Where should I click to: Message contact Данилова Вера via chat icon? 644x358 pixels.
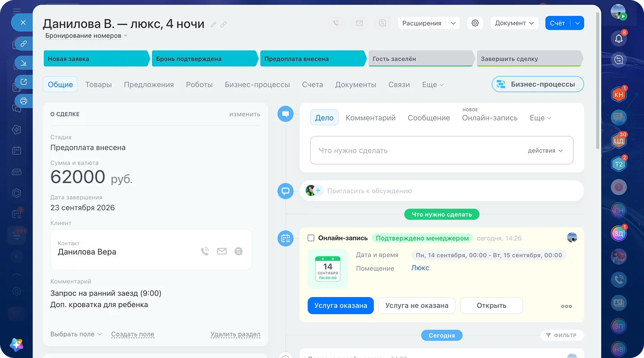tap(238, 251)
